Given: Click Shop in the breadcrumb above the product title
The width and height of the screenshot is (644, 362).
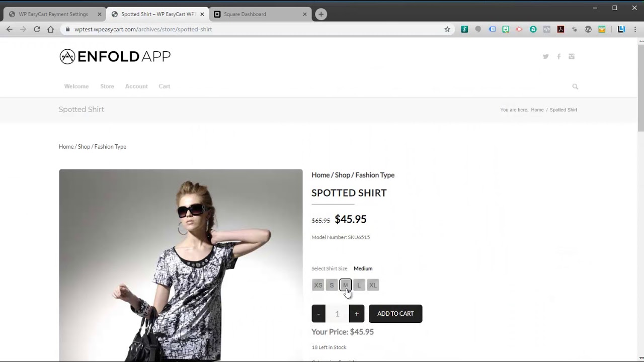Looking at the screenshot, I should (342, 175).
